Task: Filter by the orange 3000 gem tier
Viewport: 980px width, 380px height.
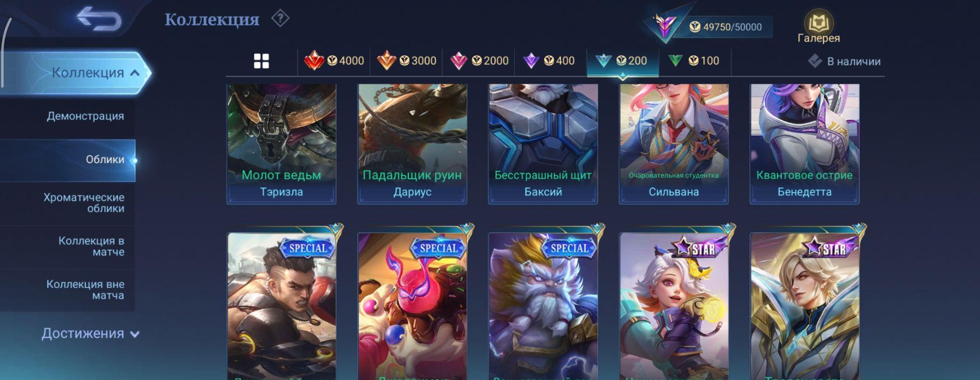Action: [406, 61]
